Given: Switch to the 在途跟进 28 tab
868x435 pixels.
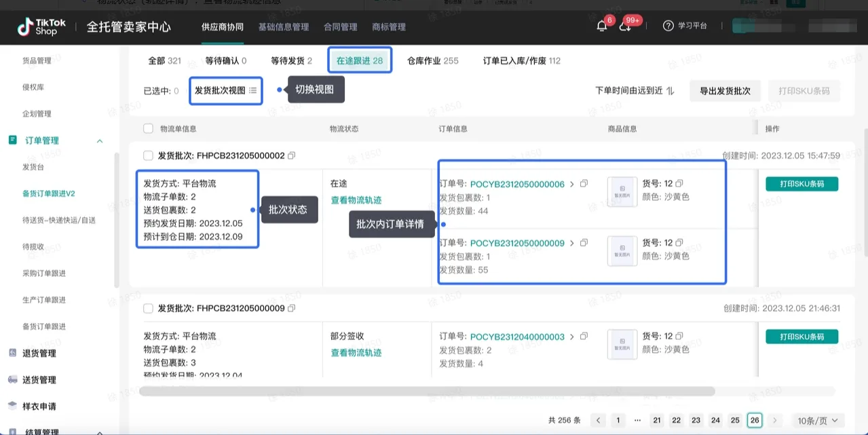Looking at the screenshot, I should (360, 60).
